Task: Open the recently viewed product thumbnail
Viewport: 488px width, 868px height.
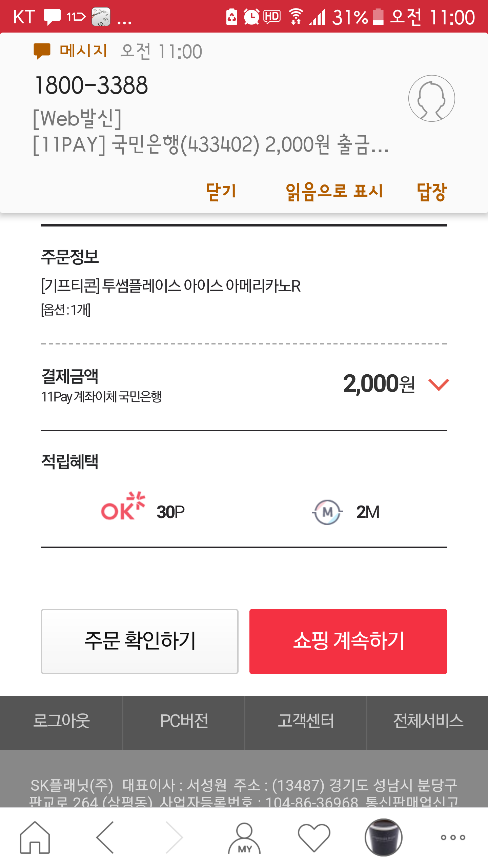Action: click(x=383, y=837)
